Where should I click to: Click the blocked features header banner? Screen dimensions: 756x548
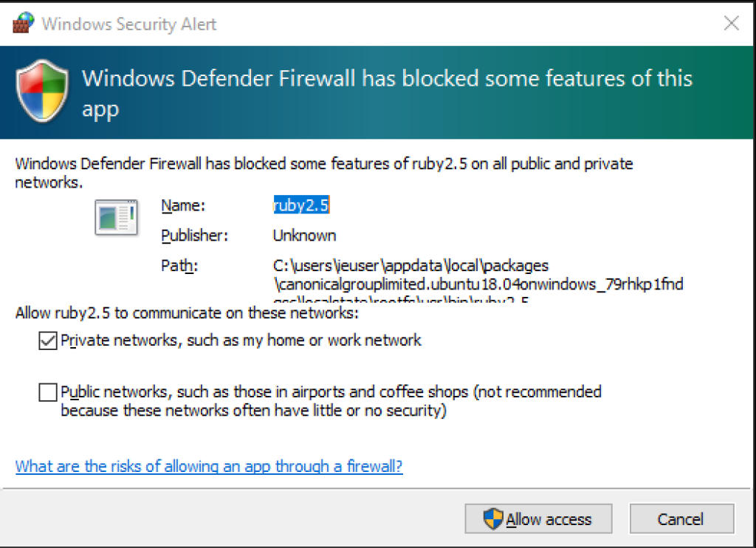(377, 92)
